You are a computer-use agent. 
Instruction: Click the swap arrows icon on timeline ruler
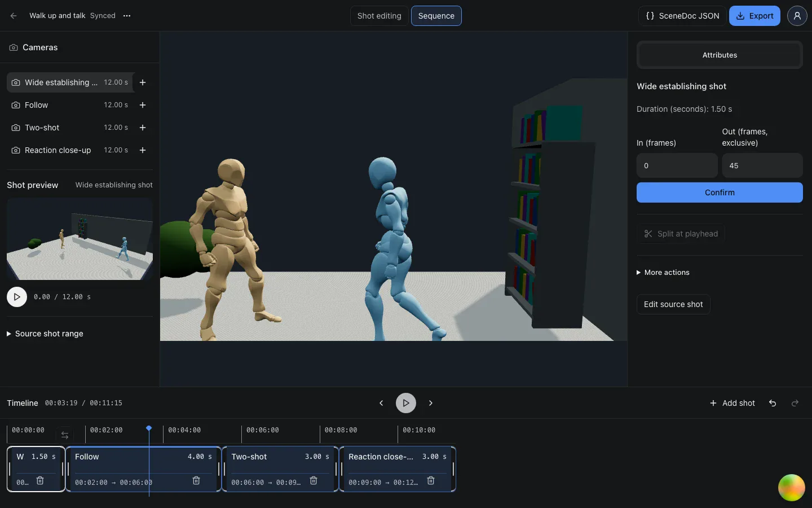[x=65, y=435]
